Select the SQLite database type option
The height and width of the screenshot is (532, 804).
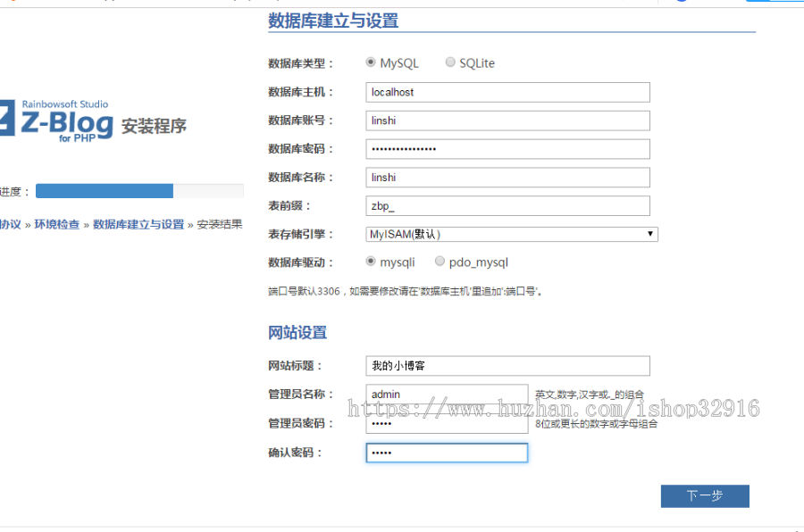pos(450,62)
